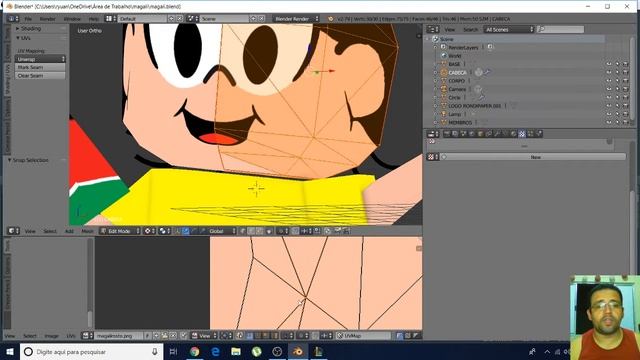The image size is (640, 360).
Task: Open the Window menu
Action: 72,19
